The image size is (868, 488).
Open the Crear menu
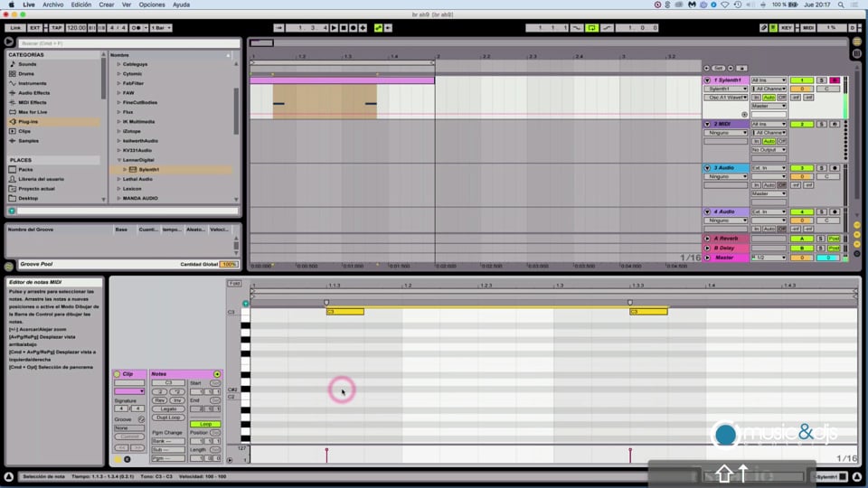click(x=107, y=5)
